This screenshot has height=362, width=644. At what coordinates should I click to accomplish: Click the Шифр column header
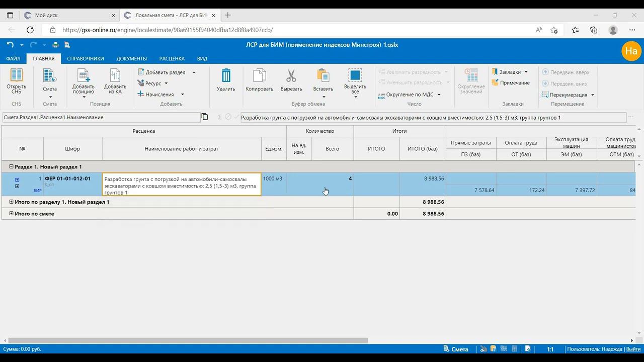click(72, 149)
